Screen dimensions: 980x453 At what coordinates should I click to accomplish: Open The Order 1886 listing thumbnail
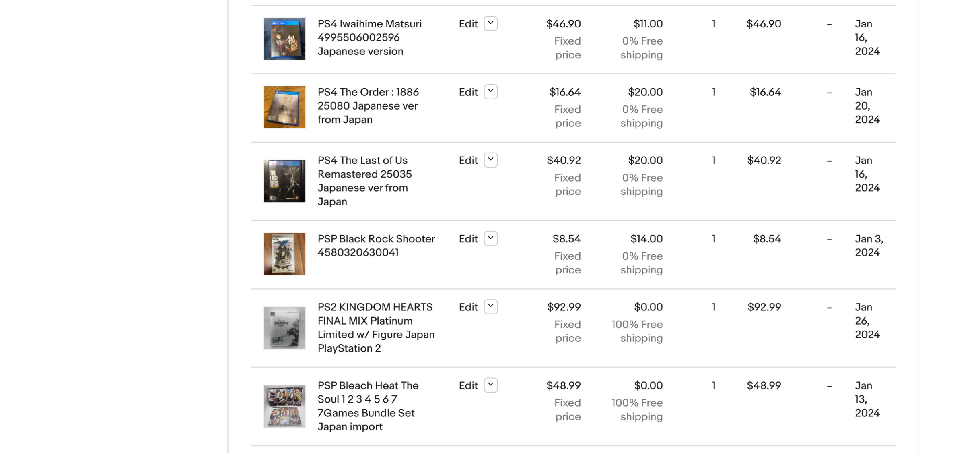coord(284,107)
